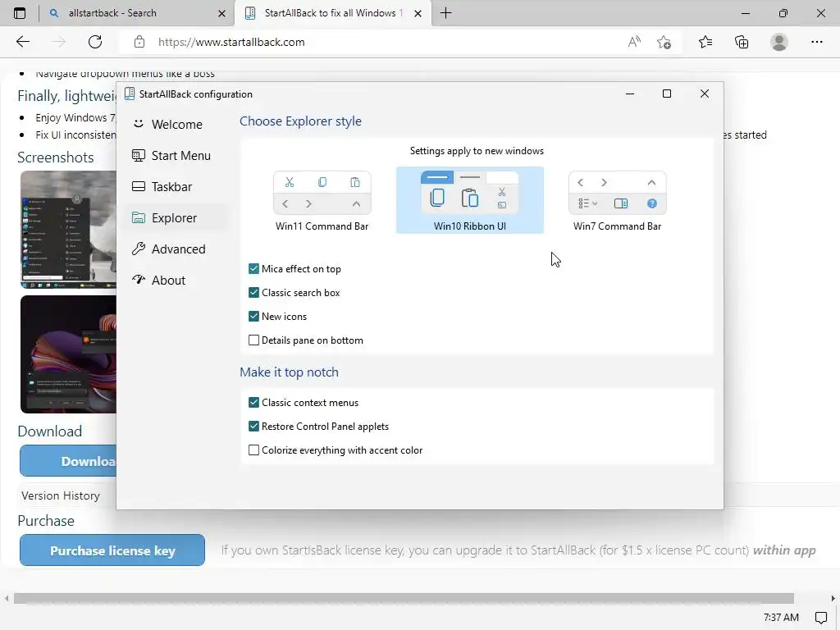Click the Purchase license key button

112,550
